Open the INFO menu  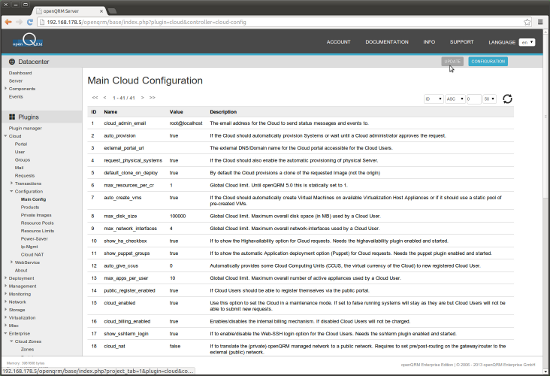coord(429,42)
